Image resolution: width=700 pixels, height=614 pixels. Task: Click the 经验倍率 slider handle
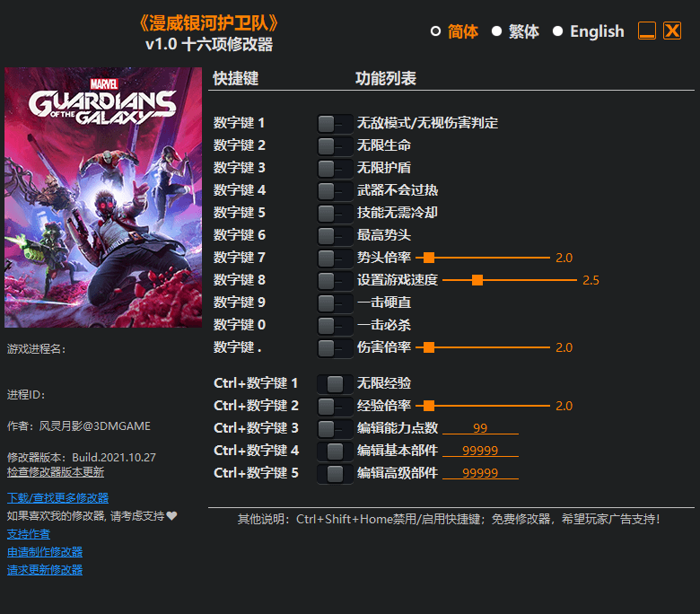tap(429, 406)
